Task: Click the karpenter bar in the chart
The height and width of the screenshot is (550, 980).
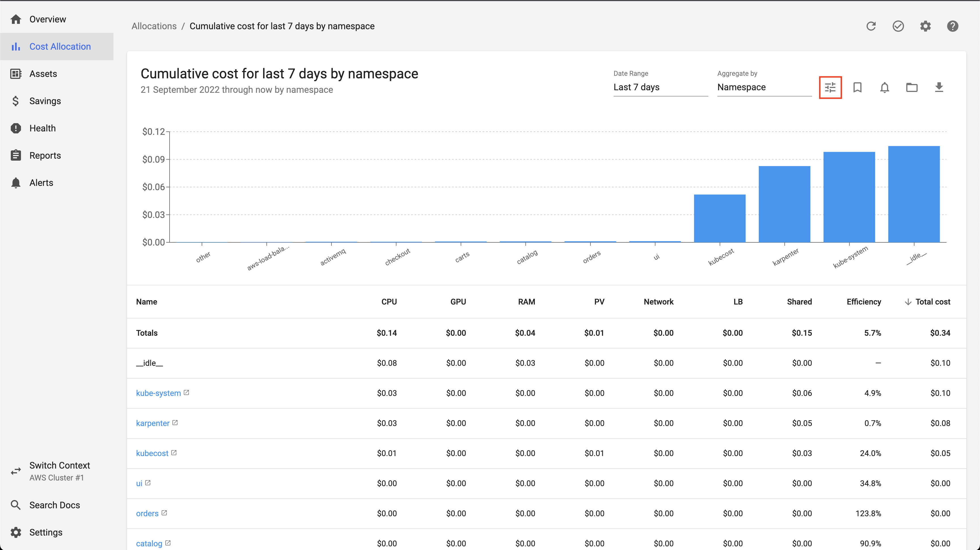Action: pyautogui.click(x=784, y=204)
